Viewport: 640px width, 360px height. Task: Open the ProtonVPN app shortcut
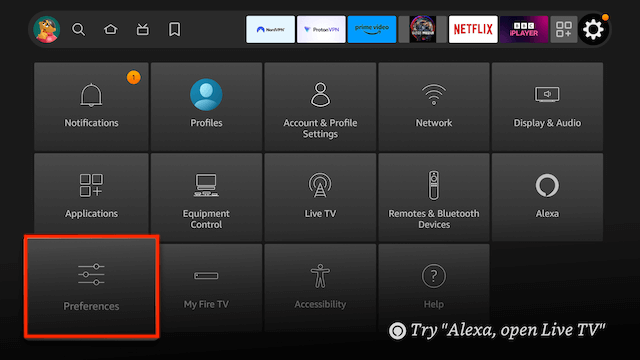point(321,29)
